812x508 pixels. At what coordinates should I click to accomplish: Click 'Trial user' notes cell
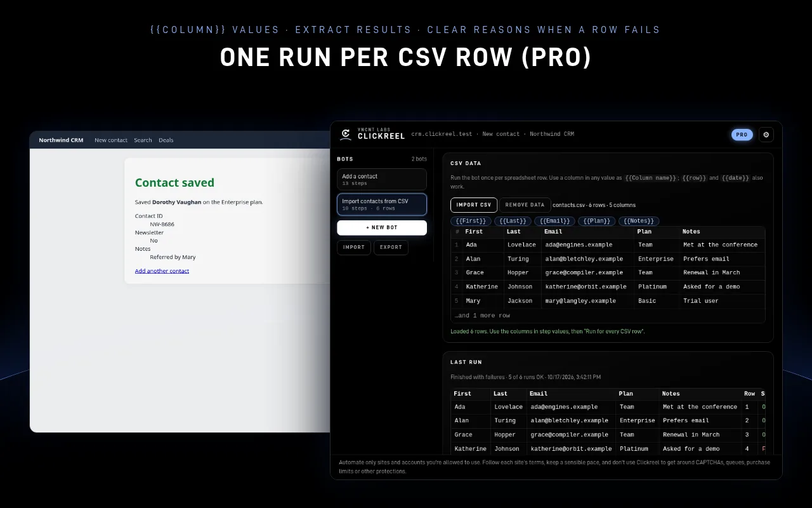701,301
